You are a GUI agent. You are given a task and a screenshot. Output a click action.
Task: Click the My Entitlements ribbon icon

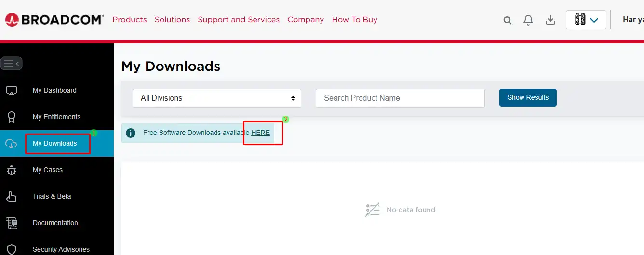[x=12, y=117]
